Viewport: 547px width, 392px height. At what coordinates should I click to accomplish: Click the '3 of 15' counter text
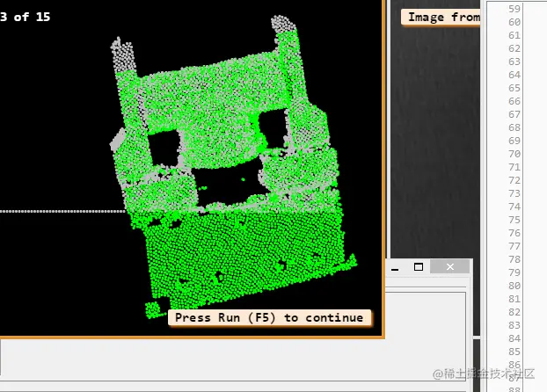click(x=26, y=17)
